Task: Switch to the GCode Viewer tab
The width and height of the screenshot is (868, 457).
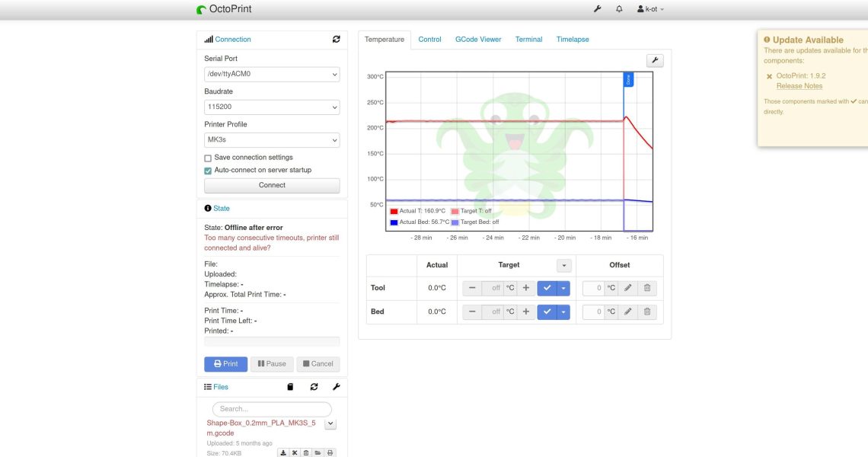Action: [x=478, y=40]
